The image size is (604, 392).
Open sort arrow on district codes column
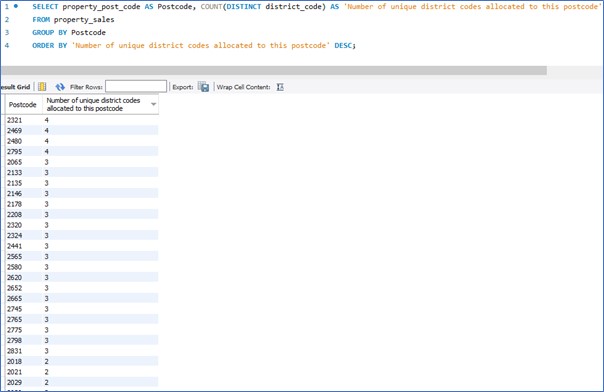coord(153,104)
